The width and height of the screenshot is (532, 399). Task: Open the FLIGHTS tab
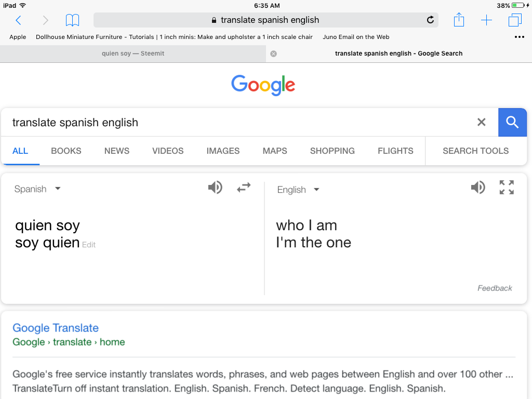[x=395, y=151]
